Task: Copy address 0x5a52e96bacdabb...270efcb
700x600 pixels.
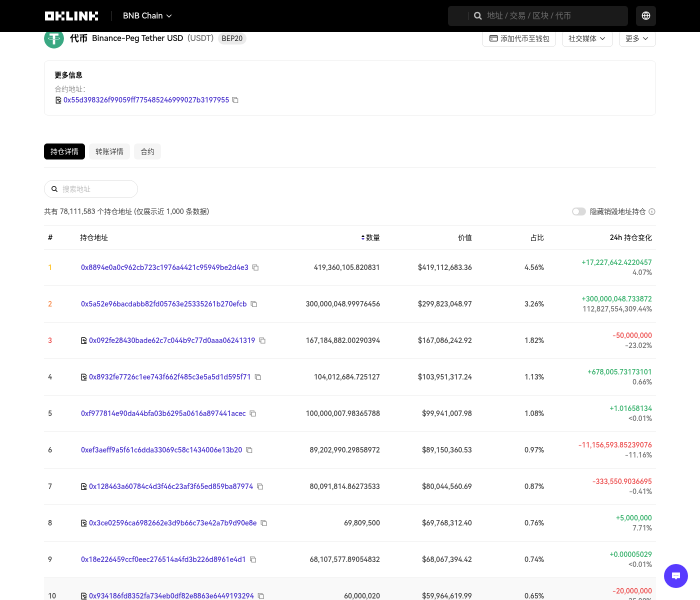Action: point(254,304)
